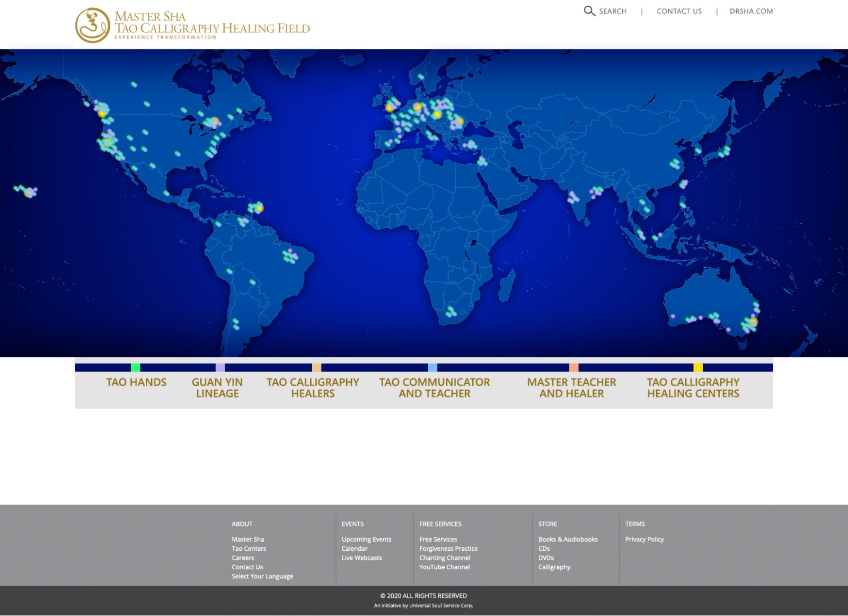Open the Forgiveness Practice link
This screenshot has width=848, height=616.
pos(448,549)
